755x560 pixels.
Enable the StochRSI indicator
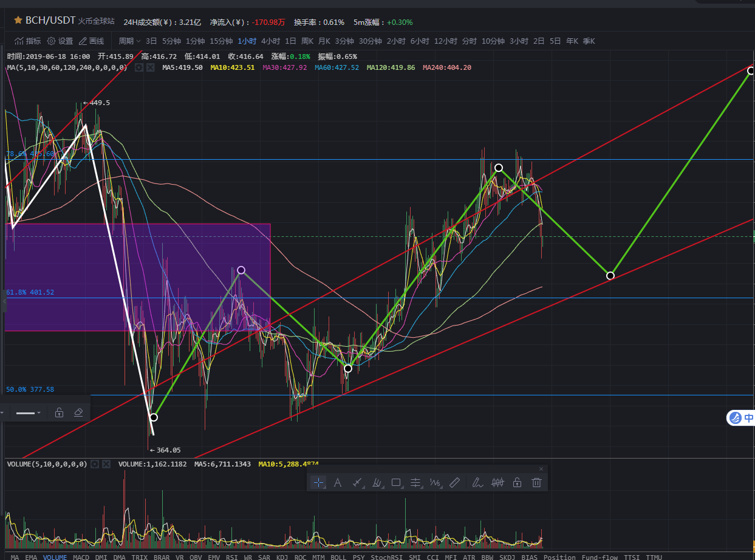[x=387, y=557]
